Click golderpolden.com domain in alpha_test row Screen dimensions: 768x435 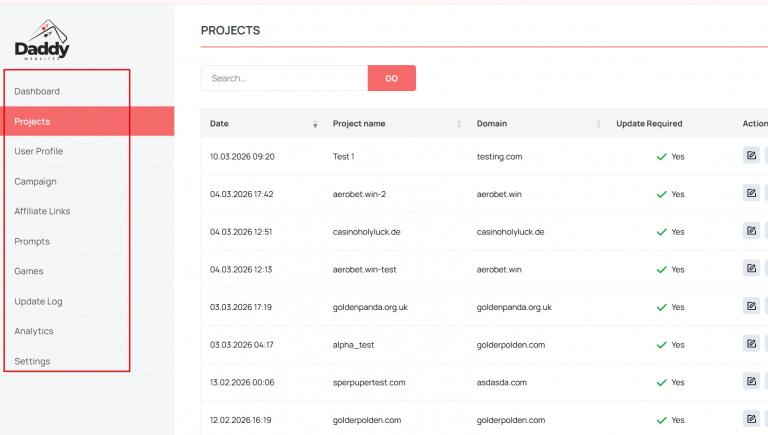coord(511,345)
